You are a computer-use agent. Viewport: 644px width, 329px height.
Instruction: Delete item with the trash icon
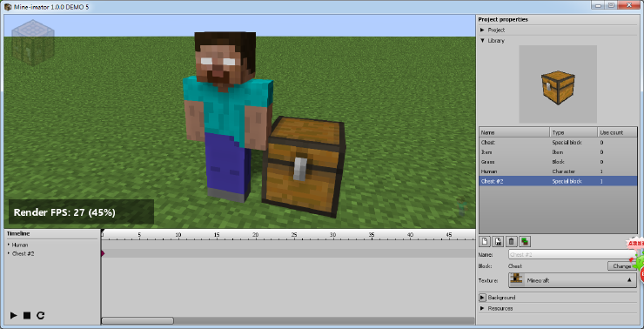tap(511, 241)
